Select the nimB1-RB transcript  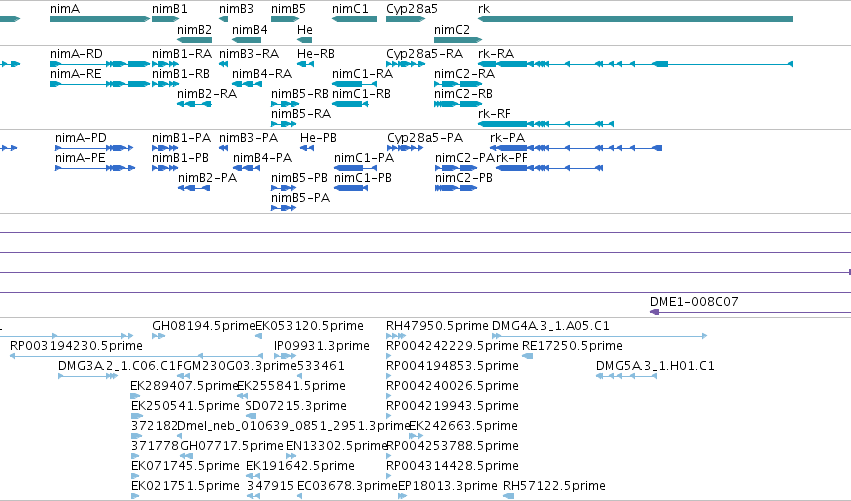166,84
